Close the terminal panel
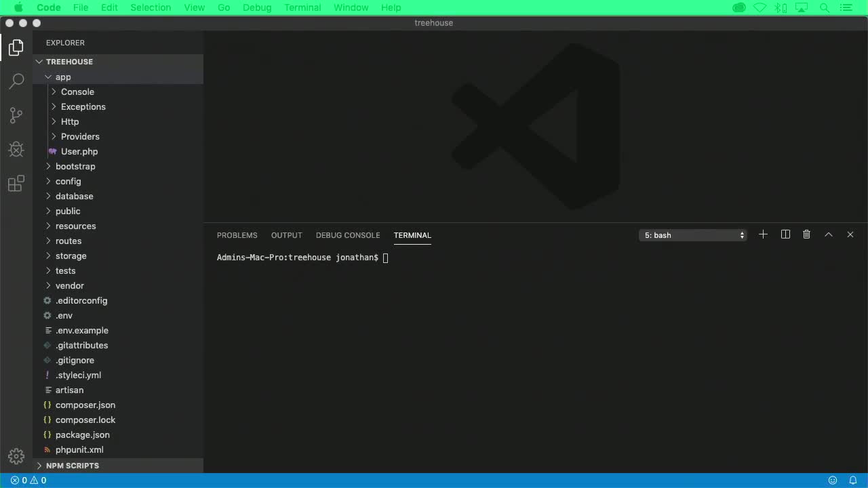868x488 pixels. (x=850, y=235)
